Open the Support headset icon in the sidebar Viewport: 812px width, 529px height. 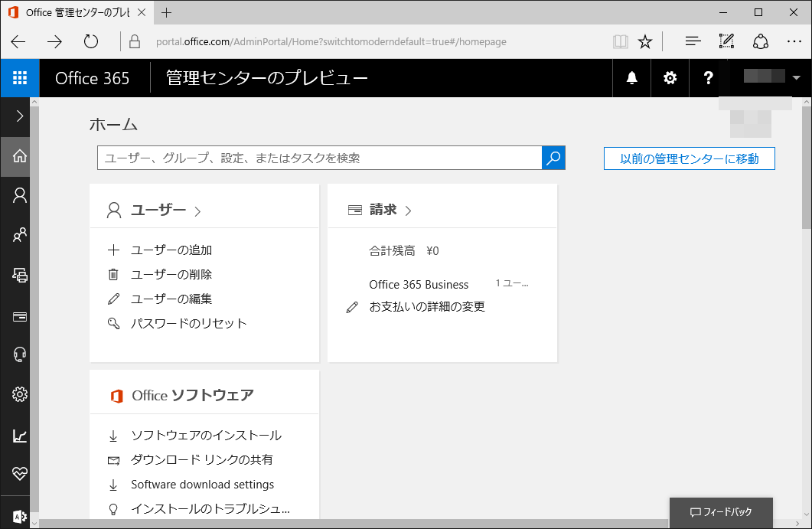20,355
